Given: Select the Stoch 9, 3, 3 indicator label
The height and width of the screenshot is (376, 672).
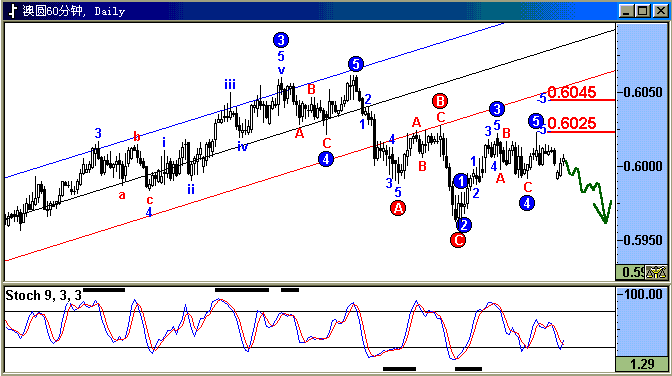Looking at the screenshot, I should pyautogui.click(x=43, y=295).
